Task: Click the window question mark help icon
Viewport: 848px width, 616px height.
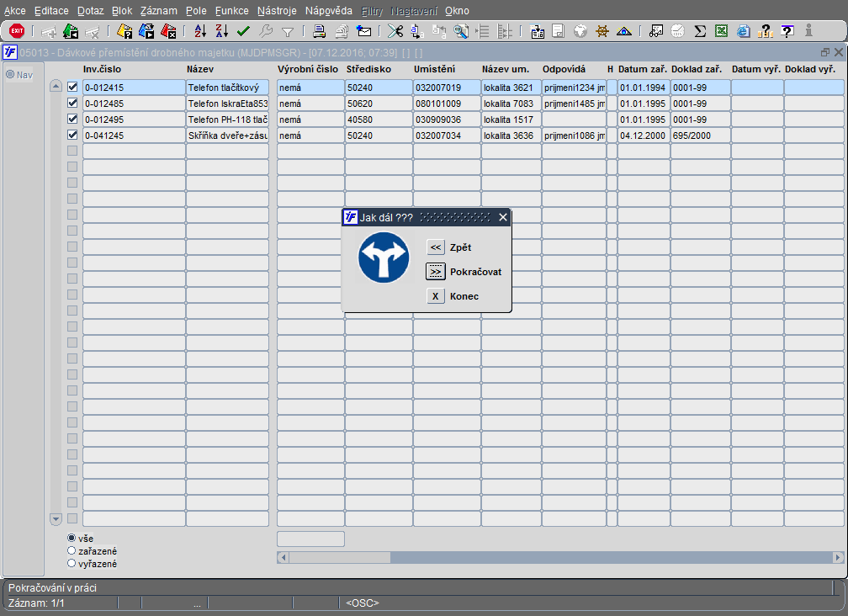Action: pyautogui.click(x=787, y=31)
